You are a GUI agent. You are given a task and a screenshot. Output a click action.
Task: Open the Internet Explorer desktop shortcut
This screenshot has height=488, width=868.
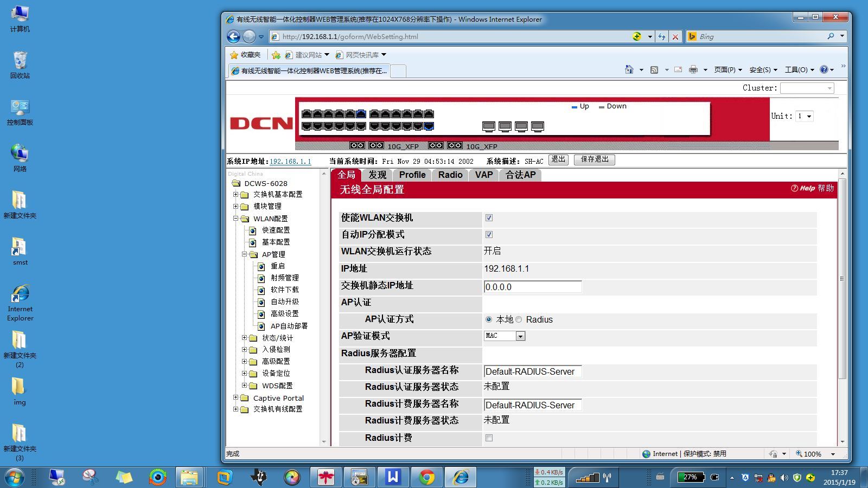(20, 303)
